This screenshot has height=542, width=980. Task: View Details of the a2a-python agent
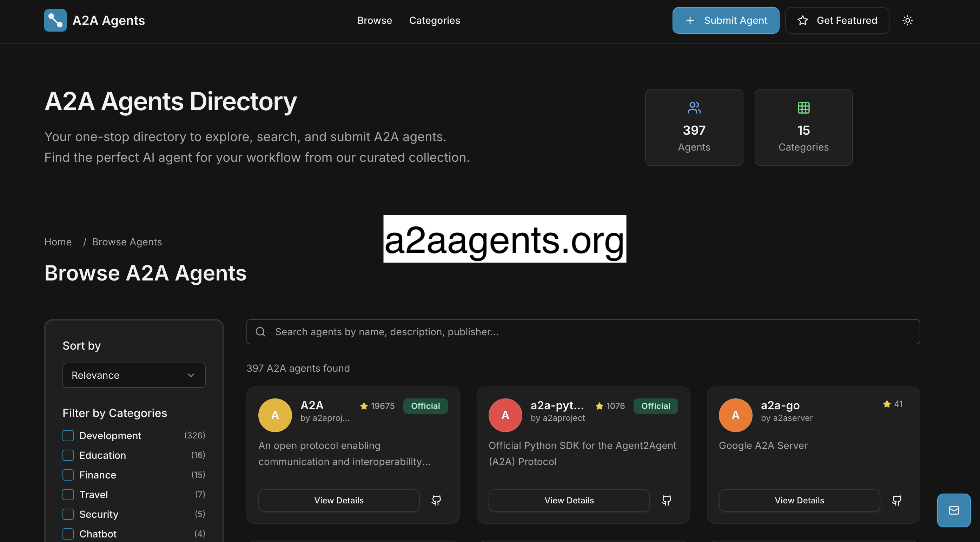[x=569, y=500]
